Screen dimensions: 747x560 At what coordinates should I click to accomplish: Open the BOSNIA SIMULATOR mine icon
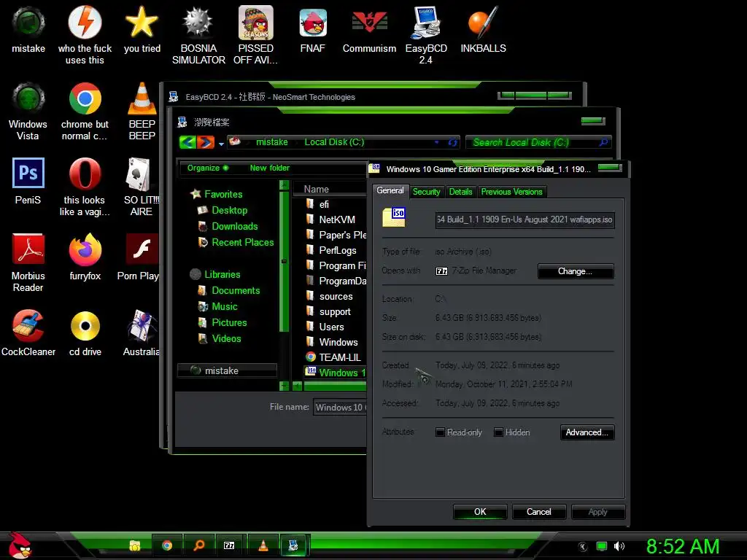pos(198,34)
